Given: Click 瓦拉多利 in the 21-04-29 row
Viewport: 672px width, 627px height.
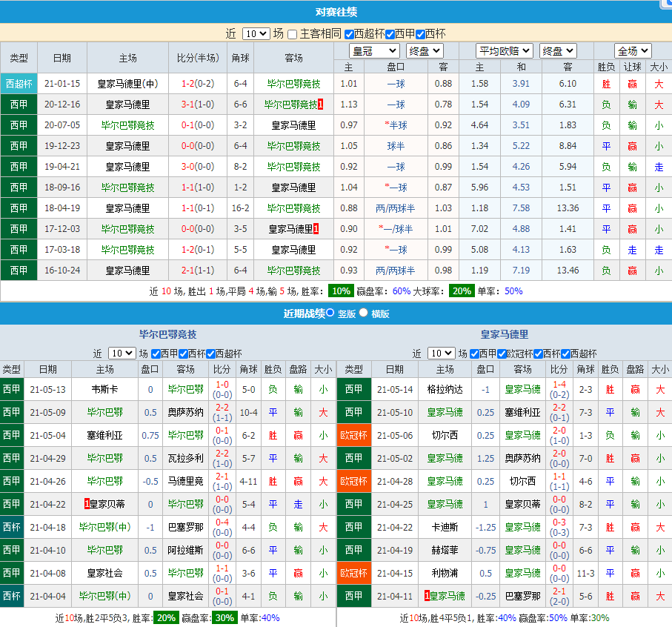Looking at the screenshot, I should point(185,458).
